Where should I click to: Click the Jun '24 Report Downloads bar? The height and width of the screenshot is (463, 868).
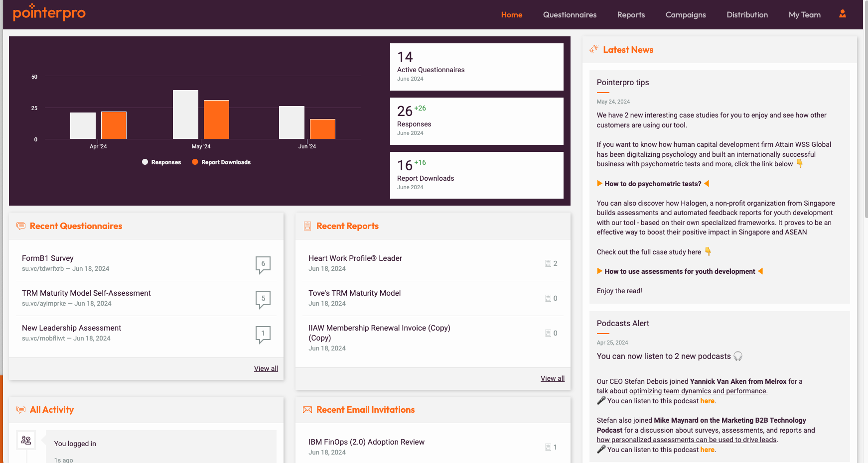click(322, 129)
